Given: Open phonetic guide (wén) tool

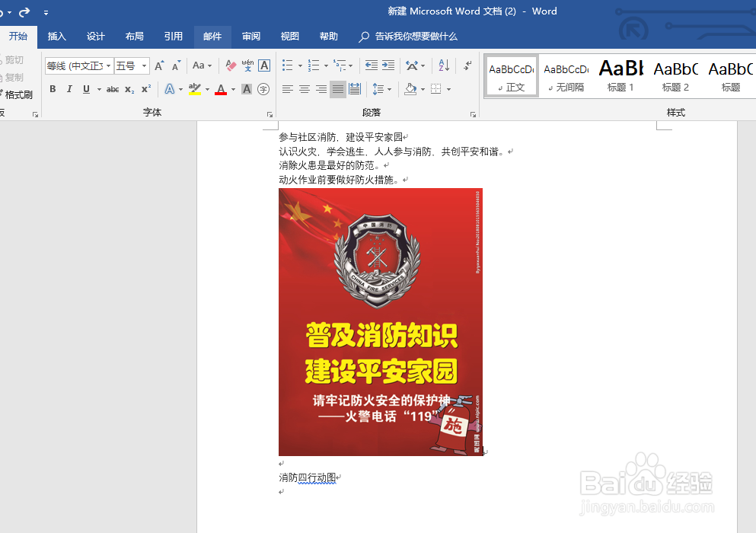Looking at the screenshot, I should coord(248,65).
